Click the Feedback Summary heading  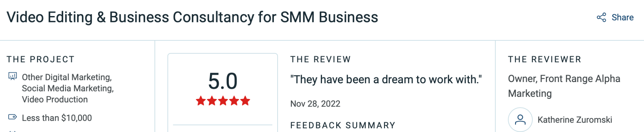343,125
